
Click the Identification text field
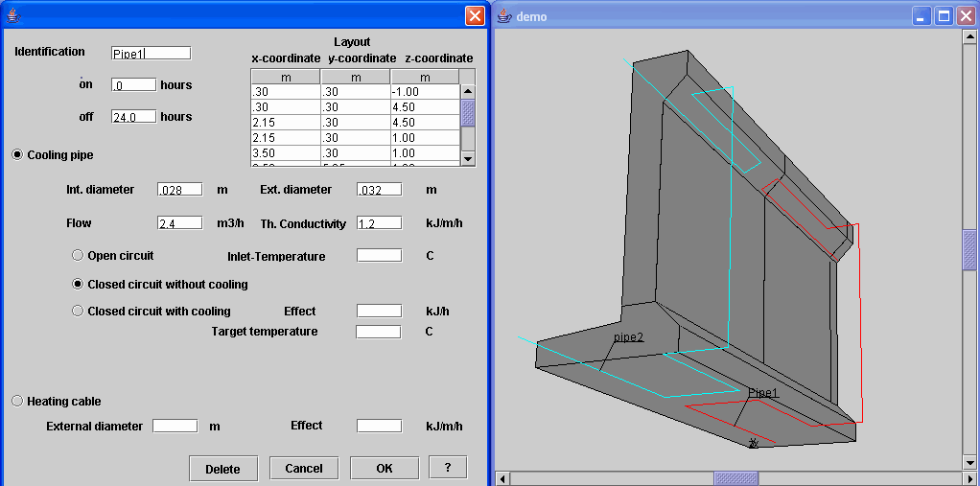click(151, 53)
